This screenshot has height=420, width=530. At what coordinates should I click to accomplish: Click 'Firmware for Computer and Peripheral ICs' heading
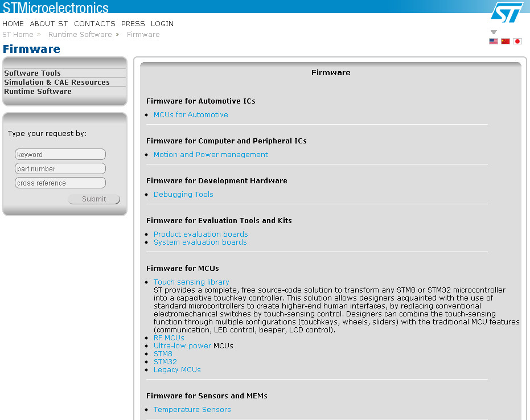[x=227, y=141]
